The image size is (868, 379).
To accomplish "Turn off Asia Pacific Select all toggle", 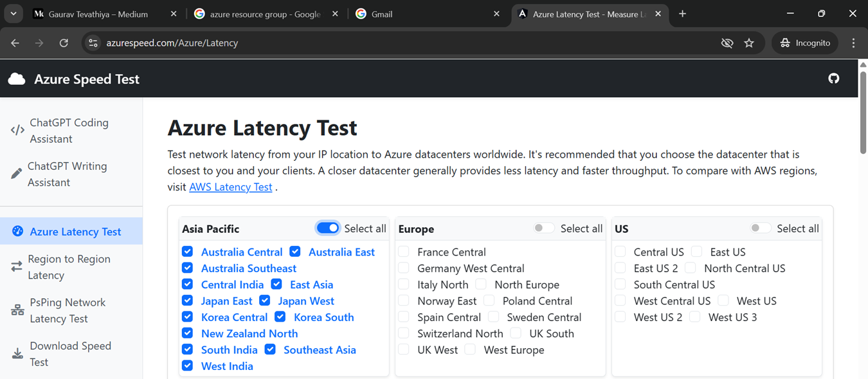I will coord(328,228).
